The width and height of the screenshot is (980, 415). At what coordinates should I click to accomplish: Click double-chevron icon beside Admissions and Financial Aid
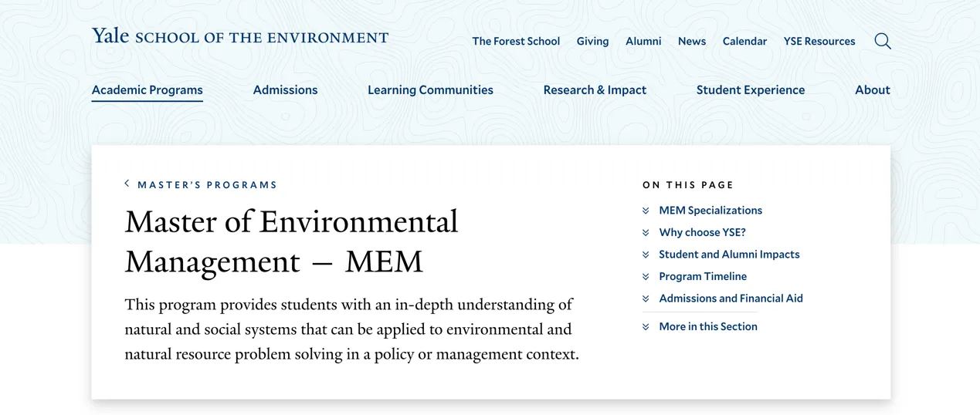pos(646,299)
